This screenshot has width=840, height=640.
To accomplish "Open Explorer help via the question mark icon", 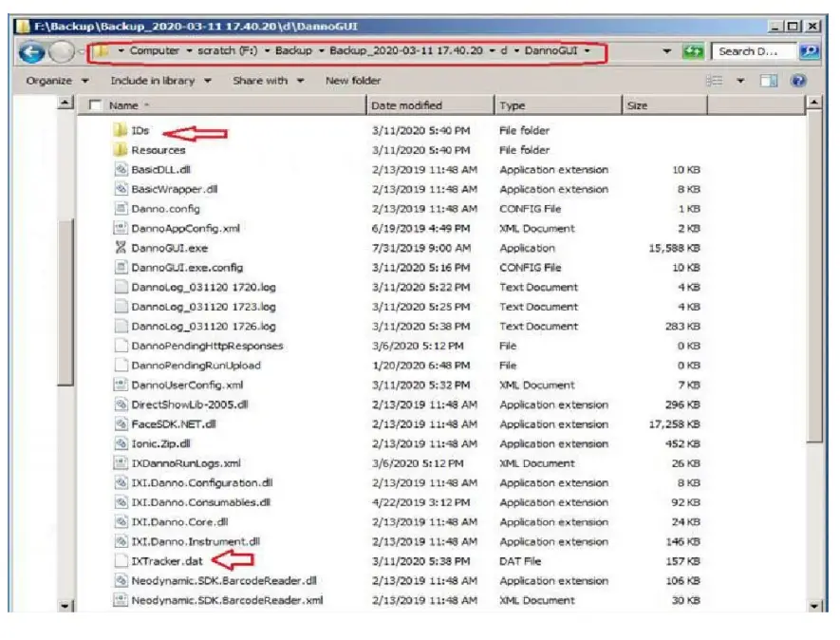I will (x=797, y=81).
